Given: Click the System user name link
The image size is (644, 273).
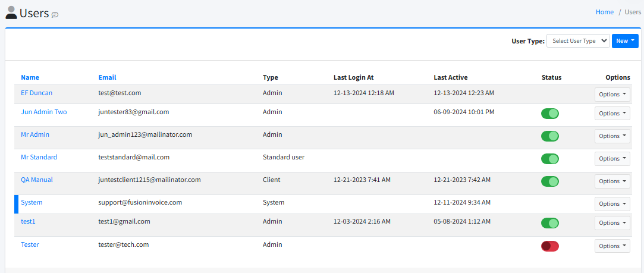Looking at the screenshot, I should click(x=32, y=202).
